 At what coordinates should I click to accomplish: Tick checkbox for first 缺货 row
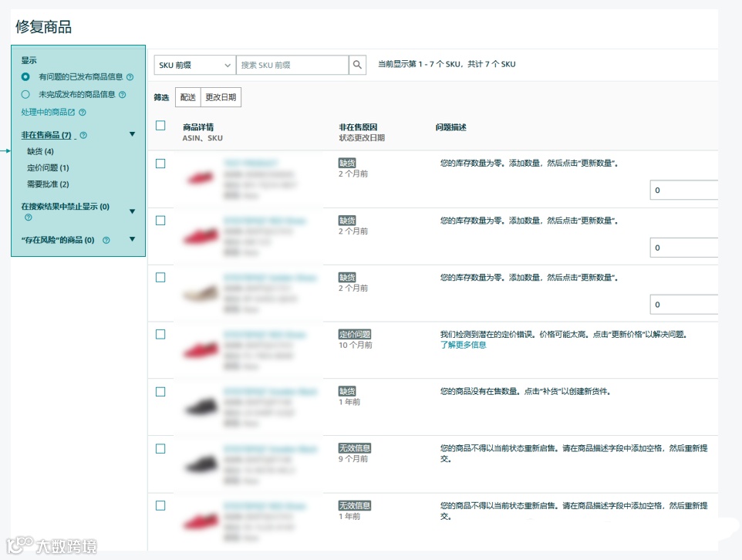tap(160, 164)
